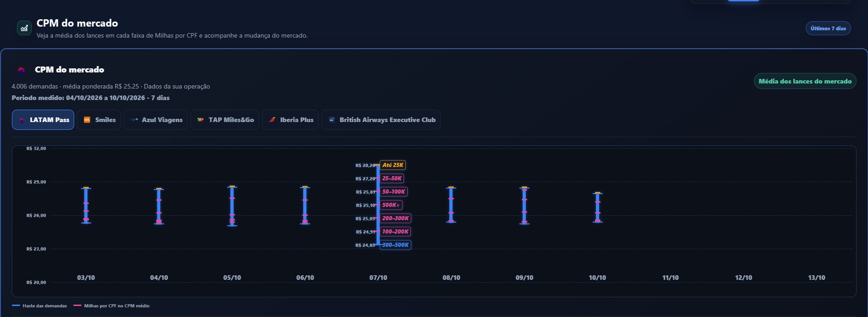Switch to the TAP Miles&Go tab

pyautogui.click(x=225, y=120)
